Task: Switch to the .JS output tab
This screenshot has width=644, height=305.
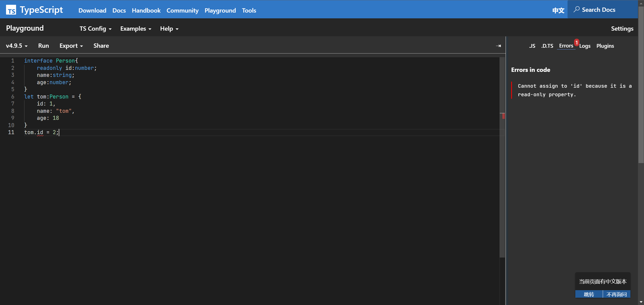Action: pos(532,46)
